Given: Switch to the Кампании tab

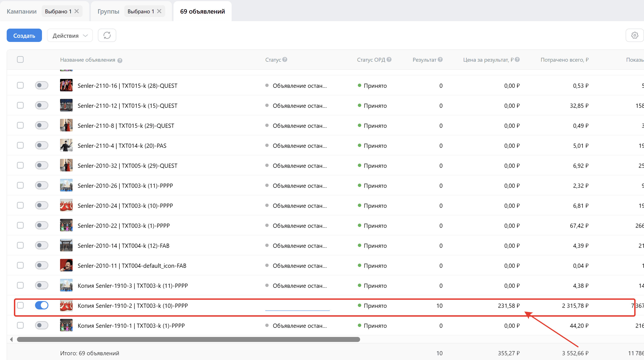Looking at the screenshot, I should point(22,11).
